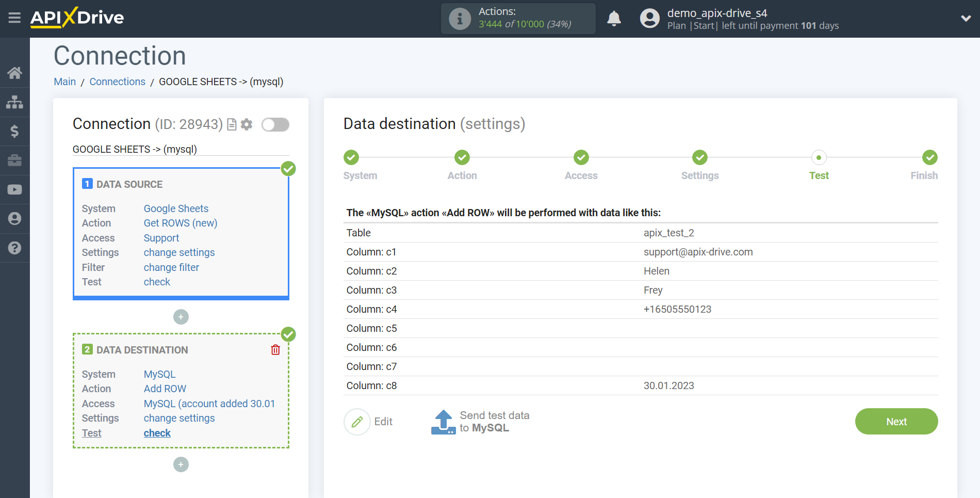Click the Actions usage counter text
Image resolution: width=980 pixels, height=498 pixels.
coord(525,24)
